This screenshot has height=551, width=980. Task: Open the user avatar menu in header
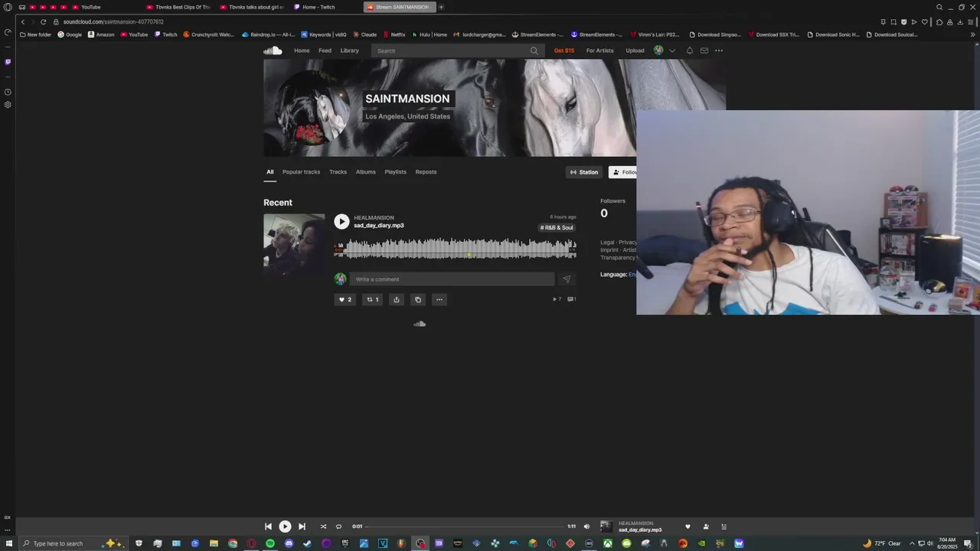click(658, 51)
